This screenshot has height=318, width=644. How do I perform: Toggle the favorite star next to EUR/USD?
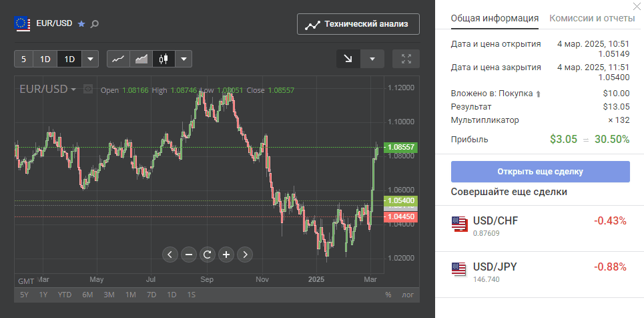(x=81, y=24)
